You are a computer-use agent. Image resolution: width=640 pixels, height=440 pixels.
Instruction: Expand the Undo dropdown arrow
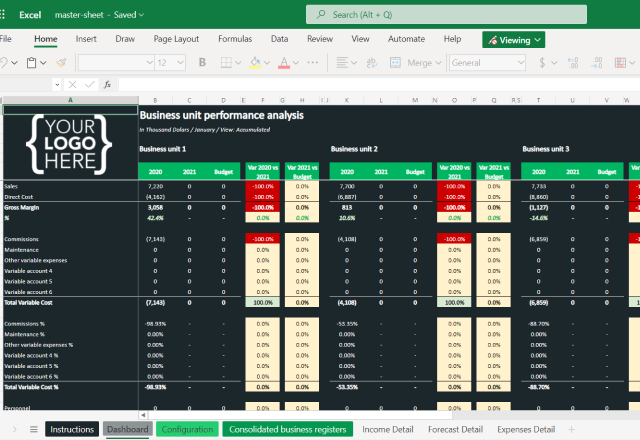pos(14,62)
